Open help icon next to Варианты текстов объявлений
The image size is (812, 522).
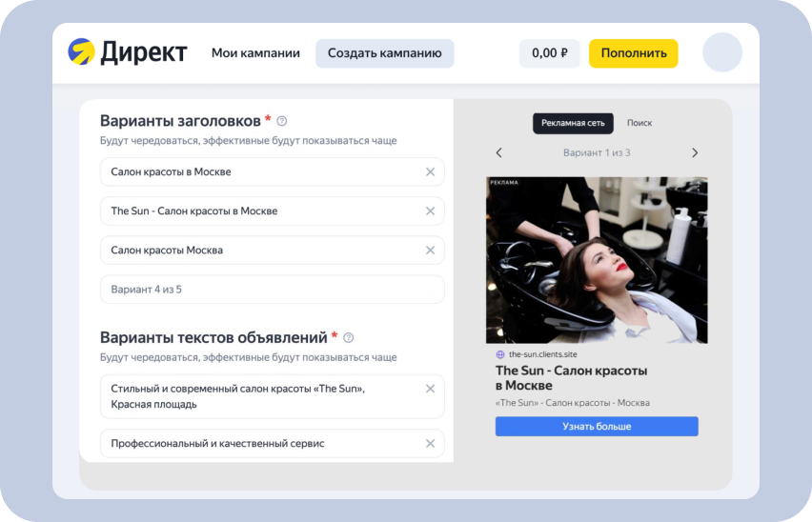(x=349, y=338)
